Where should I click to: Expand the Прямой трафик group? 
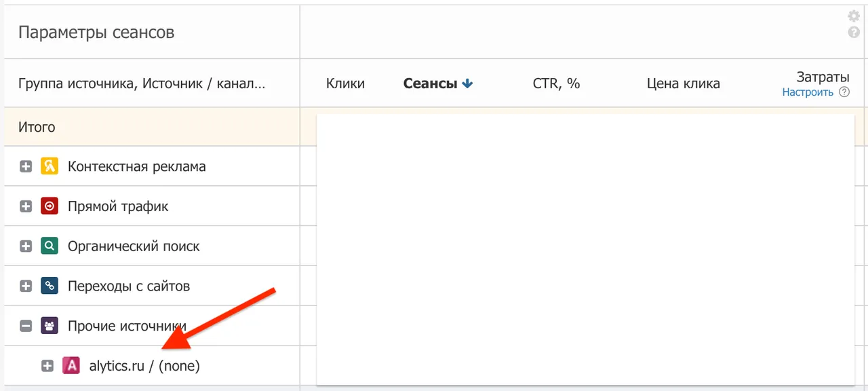(26, 206)
